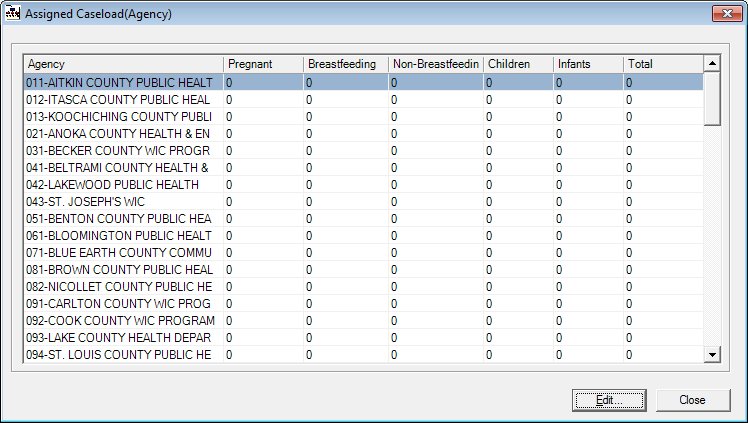Click scrollbar down arrow

(712, 354)
